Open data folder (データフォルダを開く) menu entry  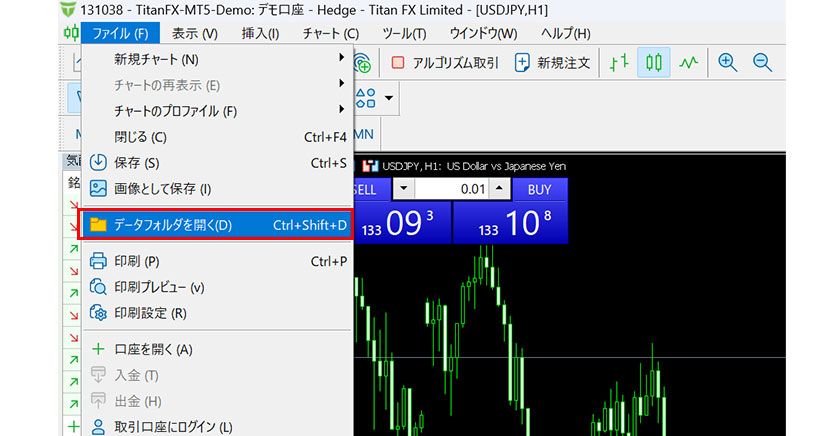pyautogui.click(x=216, y=225)
